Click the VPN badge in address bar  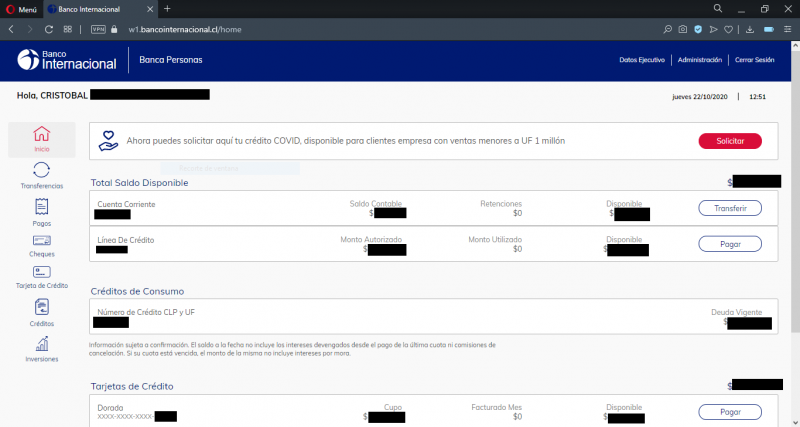[x=98, y=29]
